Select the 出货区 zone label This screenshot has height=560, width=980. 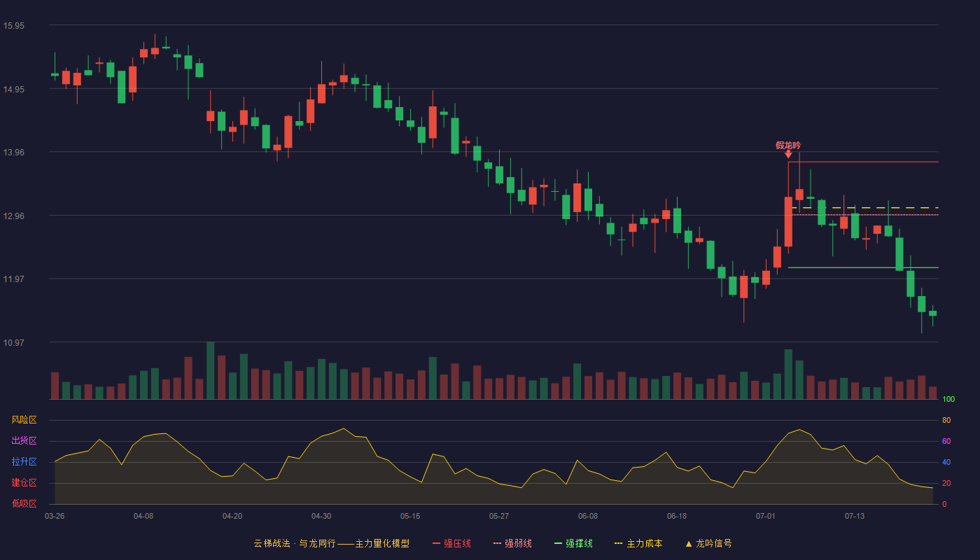coord(24,441)
